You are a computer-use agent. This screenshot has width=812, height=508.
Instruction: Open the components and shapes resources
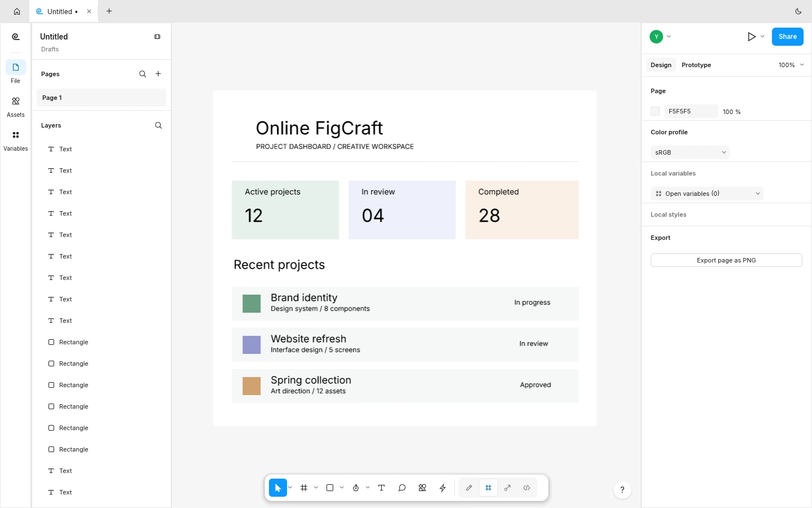tap(422, 488)
